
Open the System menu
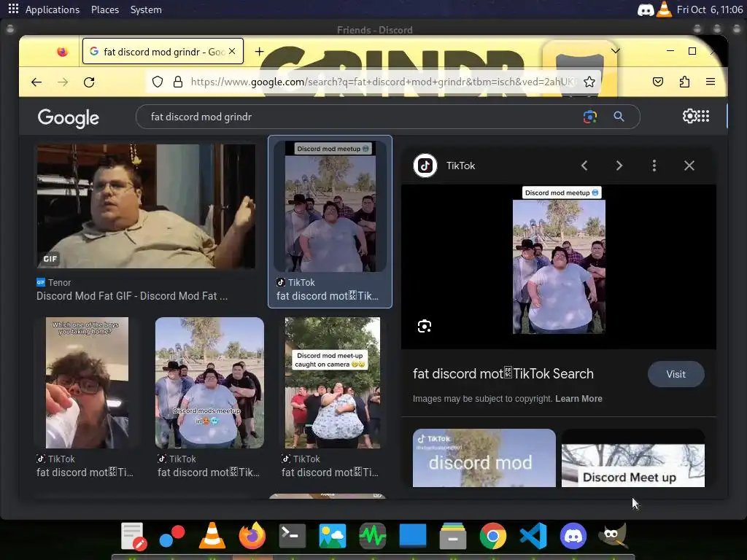(146, 9)
